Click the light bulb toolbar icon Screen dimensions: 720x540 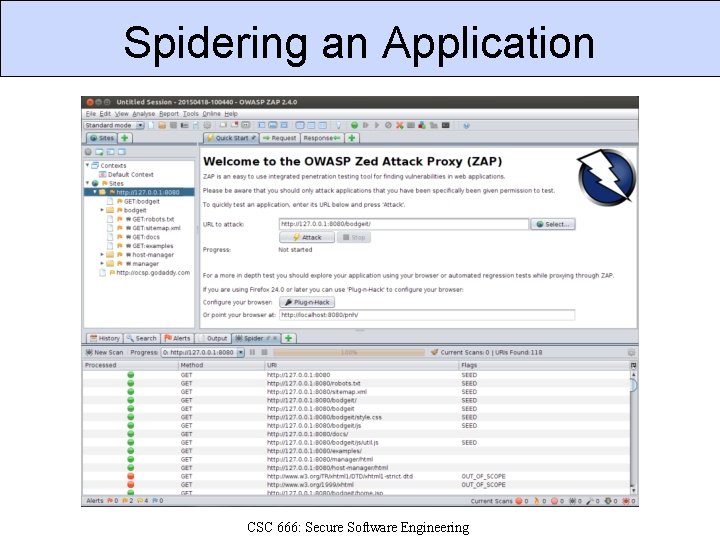338,125
